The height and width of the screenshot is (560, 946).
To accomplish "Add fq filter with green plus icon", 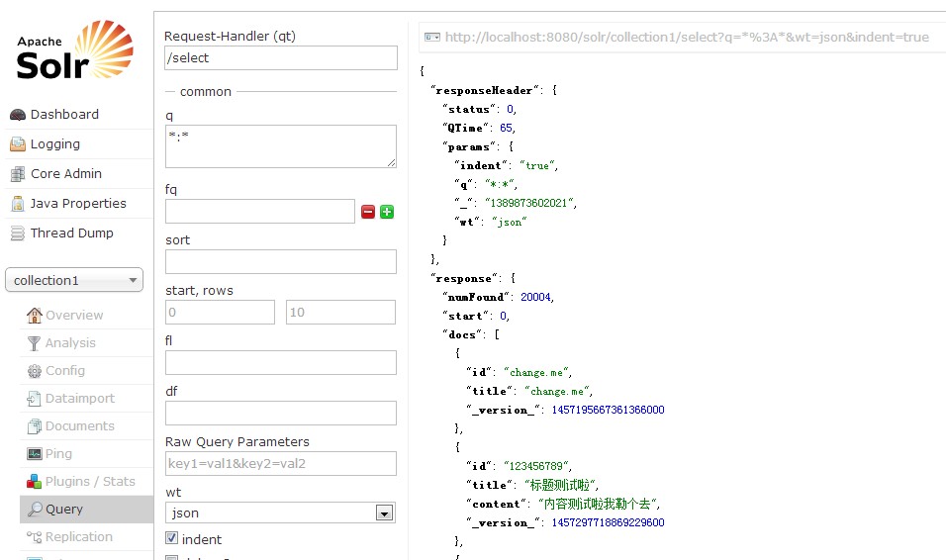I will point(387,212).
